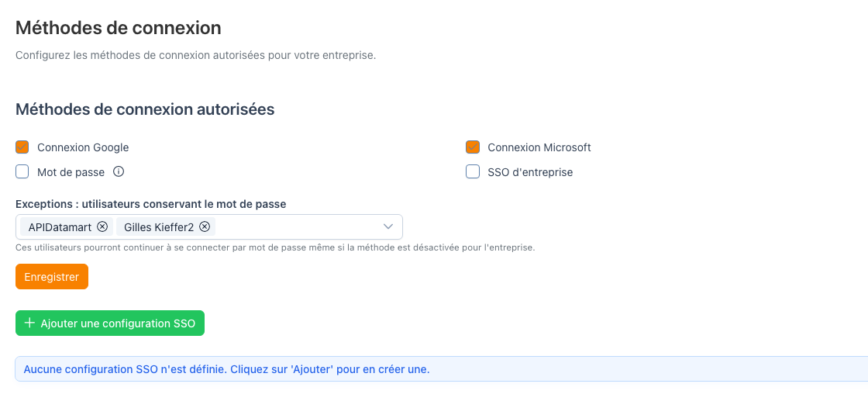Uncheck the Connexion Microsoft checkbox
The height and width of the screenshot is (401, 868).
[473, 147]
